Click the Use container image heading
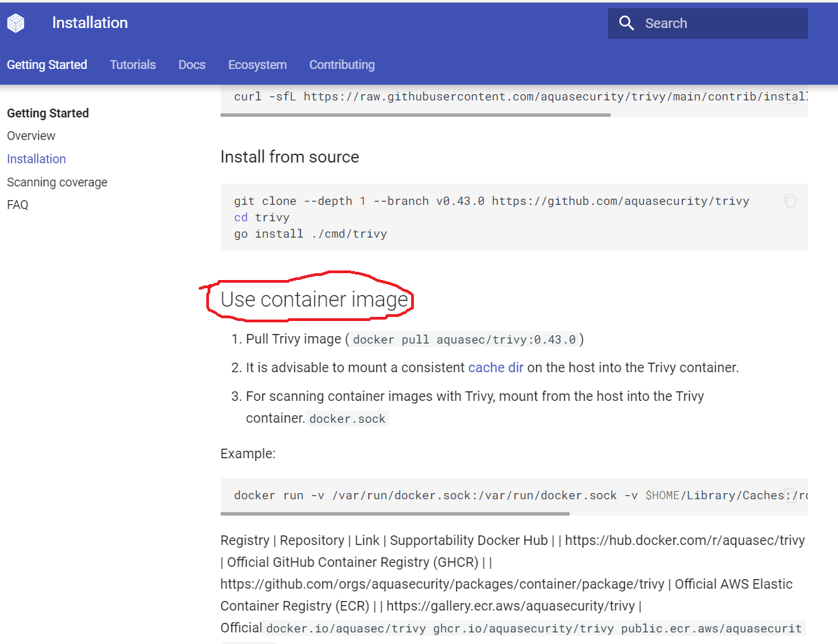Screen dimensions: 838x644 pyautogui.click(x=315, y=300)
